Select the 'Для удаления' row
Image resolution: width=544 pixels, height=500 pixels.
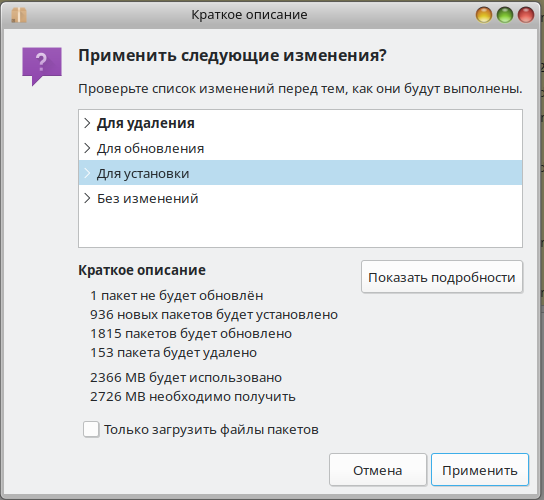(300, 123)
